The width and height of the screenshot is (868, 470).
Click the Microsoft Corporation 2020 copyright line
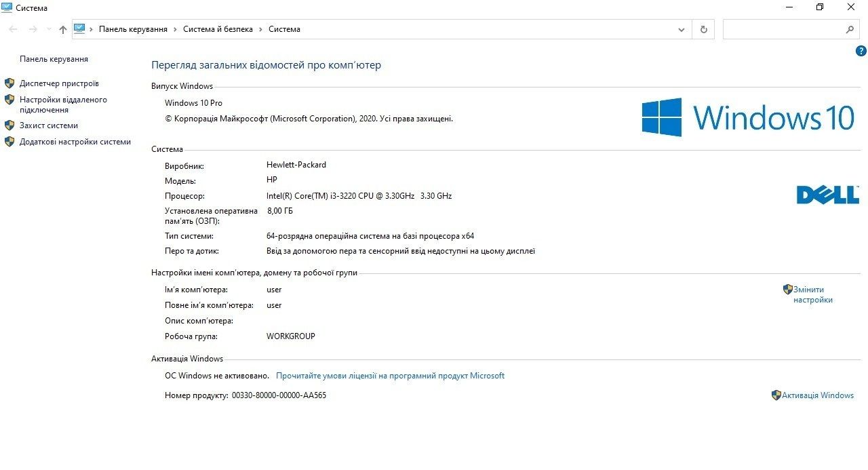click(309, 119)
